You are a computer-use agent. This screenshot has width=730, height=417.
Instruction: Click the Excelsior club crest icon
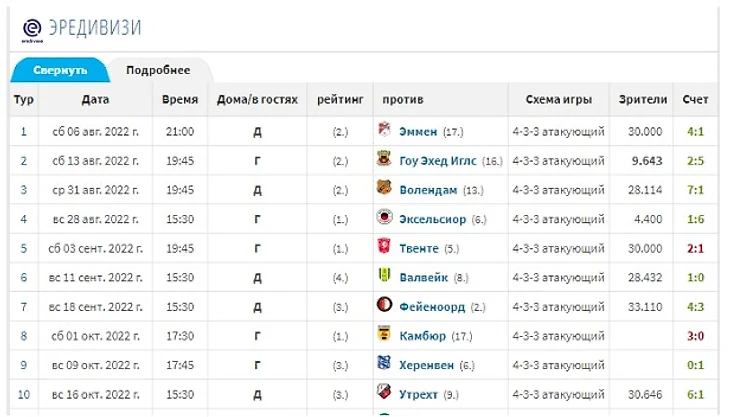point(384,218)
